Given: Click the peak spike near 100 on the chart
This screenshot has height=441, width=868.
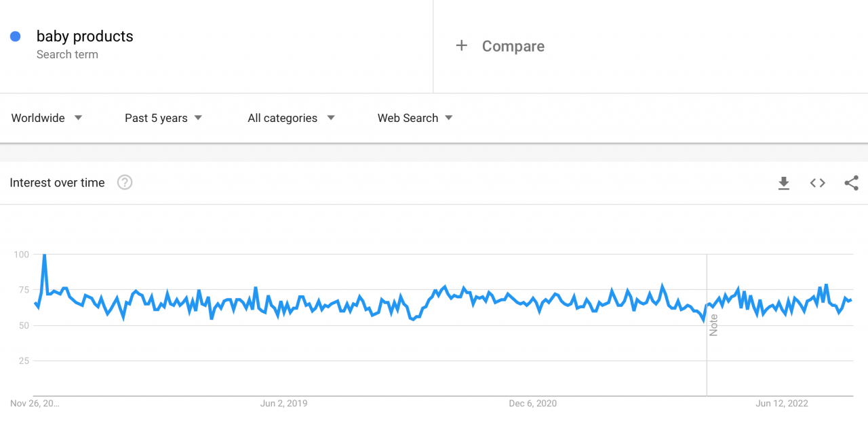Looking at the screenshot, I should click(x=43, y=255).
